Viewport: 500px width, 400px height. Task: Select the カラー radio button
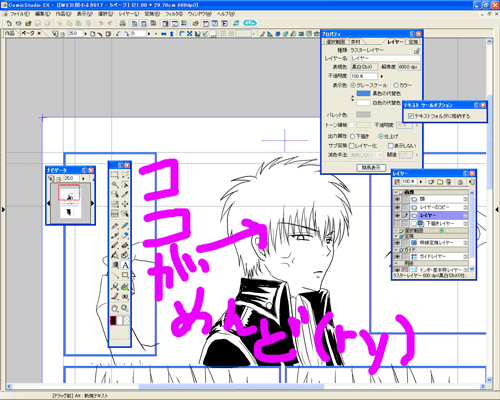[396, 85]
